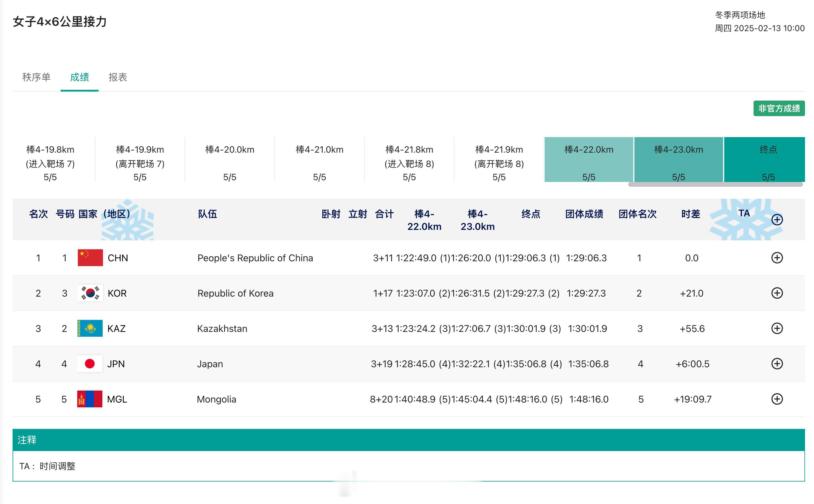
Task: Click the Kazakhstan flag icon
Action: 90,328
